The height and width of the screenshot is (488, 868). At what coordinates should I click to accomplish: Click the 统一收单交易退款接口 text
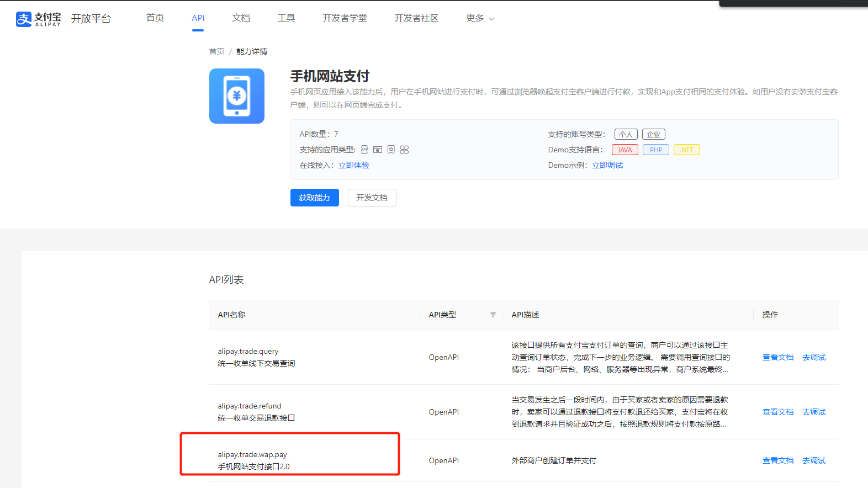[x=256, y=418]
